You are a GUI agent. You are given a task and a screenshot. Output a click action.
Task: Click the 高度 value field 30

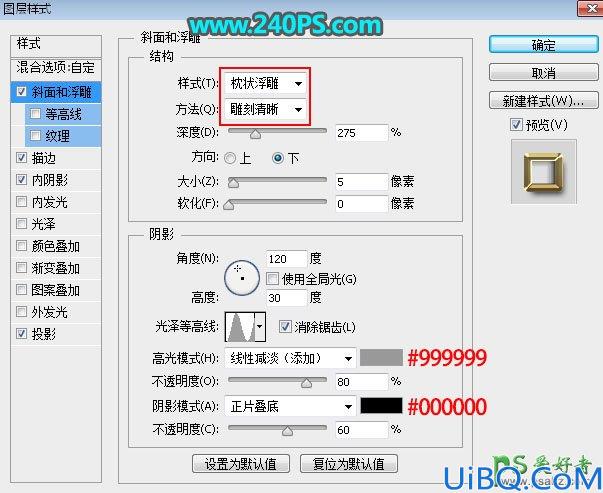[x=287, y=298]
